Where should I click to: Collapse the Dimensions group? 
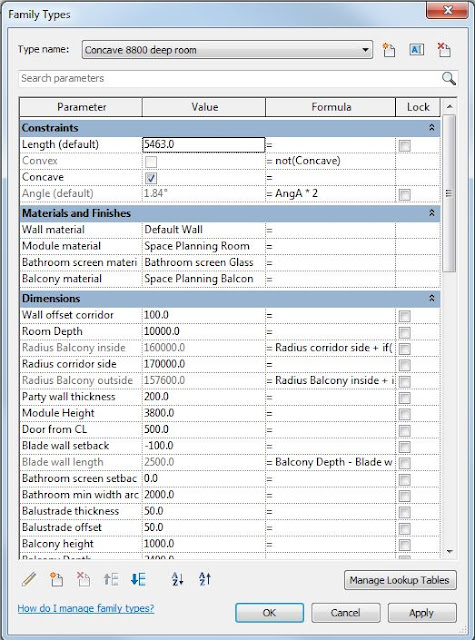431,298
